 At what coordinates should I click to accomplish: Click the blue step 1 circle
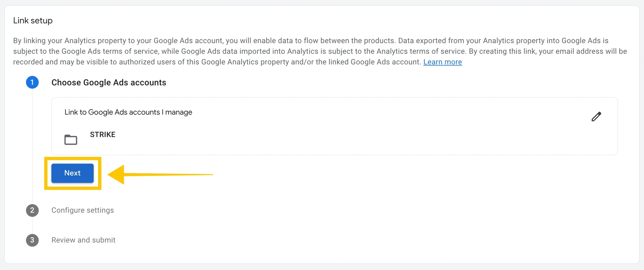coord(32,82)
